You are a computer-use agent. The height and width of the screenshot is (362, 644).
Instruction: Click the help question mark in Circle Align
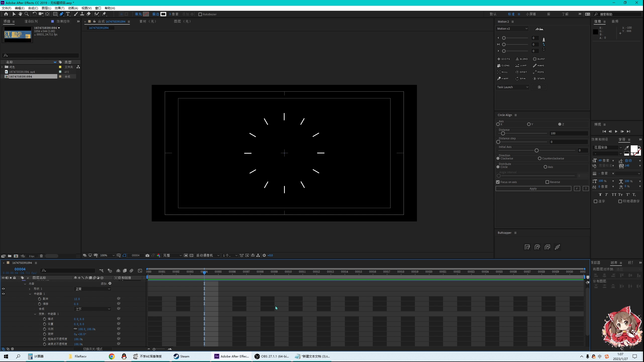click(x=586, y=189)
